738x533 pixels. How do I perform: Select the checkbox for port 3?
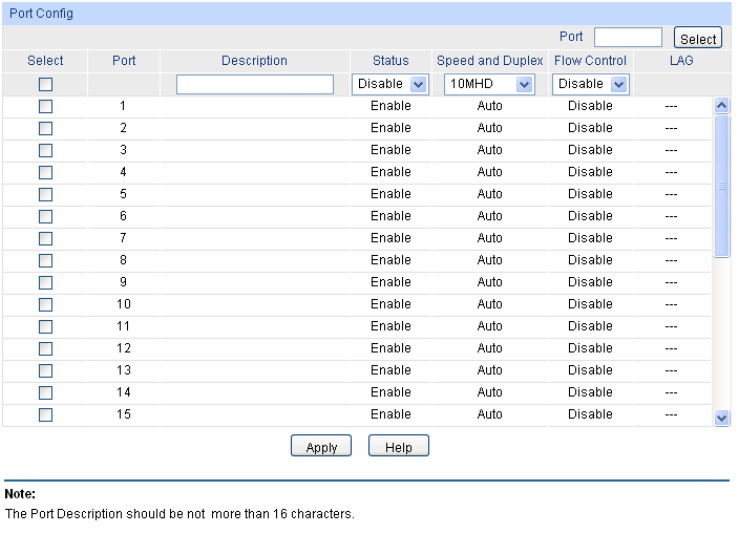coord(46,151)
